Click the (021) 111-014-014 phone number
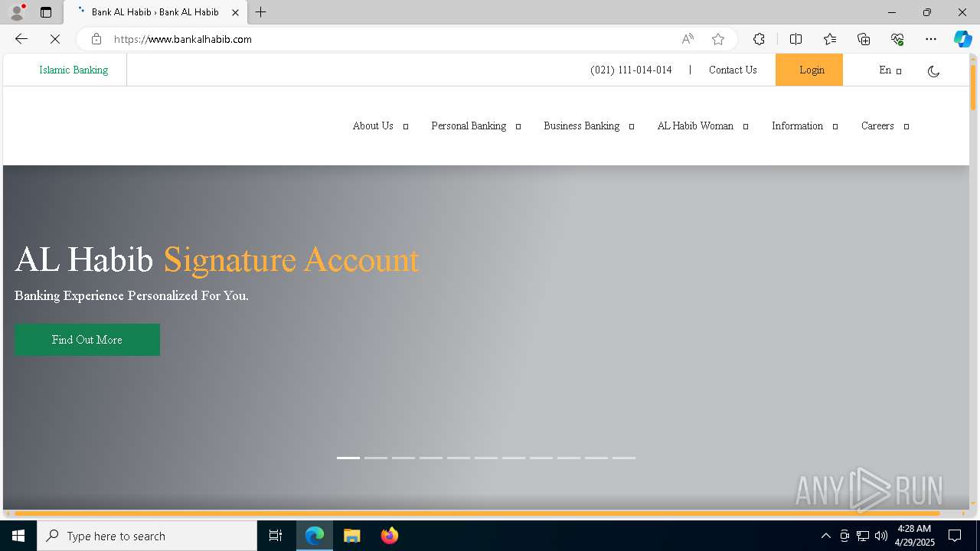 tap(631, 70)
